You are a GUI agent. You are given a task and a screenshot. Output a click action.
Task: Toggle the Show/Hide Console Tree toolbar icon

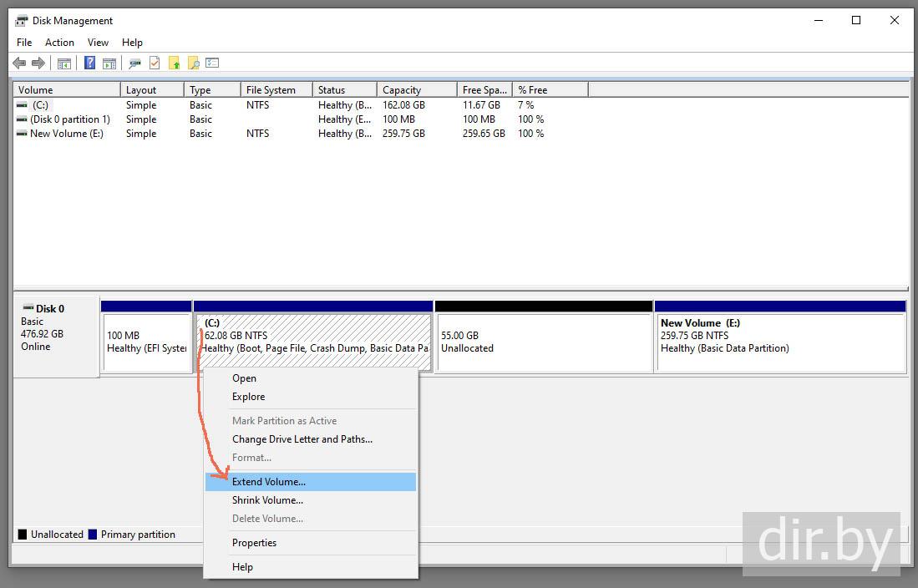[64, 63]
